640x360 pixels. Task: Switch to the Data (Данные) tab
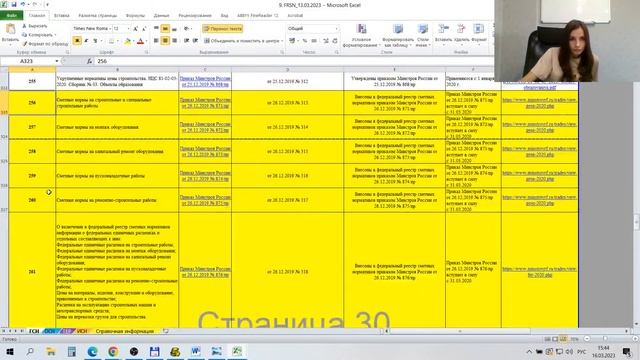tap(161, 16)
